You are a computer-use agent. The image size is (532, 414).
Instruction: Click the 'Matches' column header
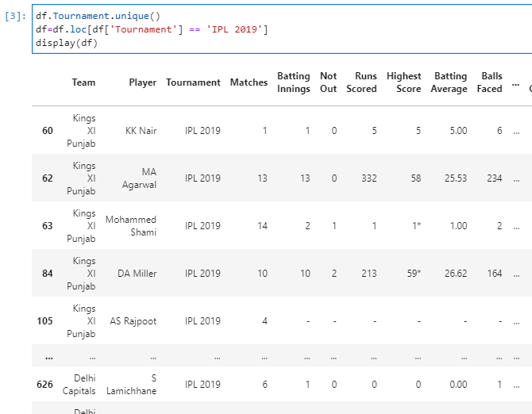click(249, 82)
